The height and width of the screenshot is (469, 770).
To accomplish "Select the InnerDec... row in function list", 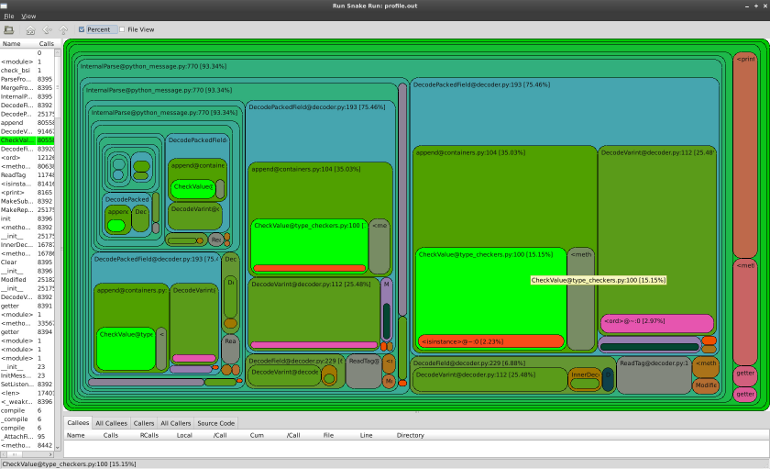I will [x=27, y=245].
